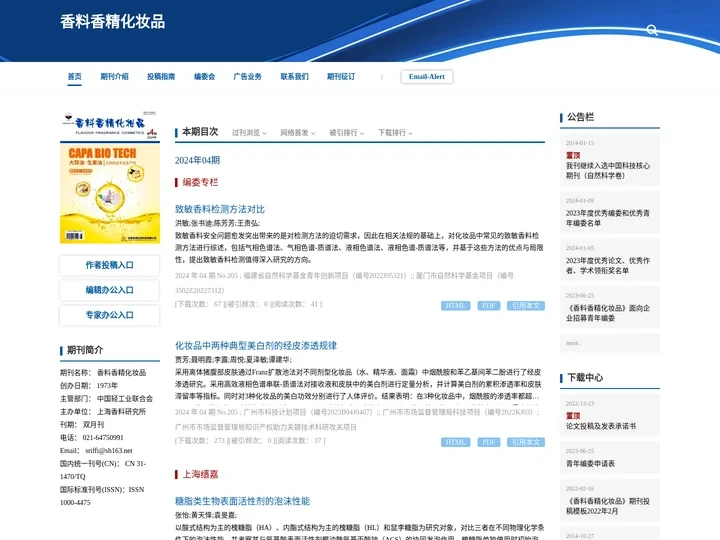720x540 pixels.
Task: Click the 下载中心 heading
Action: click(585, 377)
